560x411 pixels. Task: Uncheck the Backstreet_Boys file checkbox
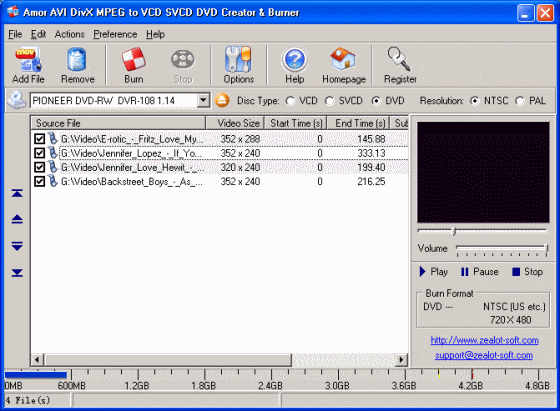click(39, 182)
